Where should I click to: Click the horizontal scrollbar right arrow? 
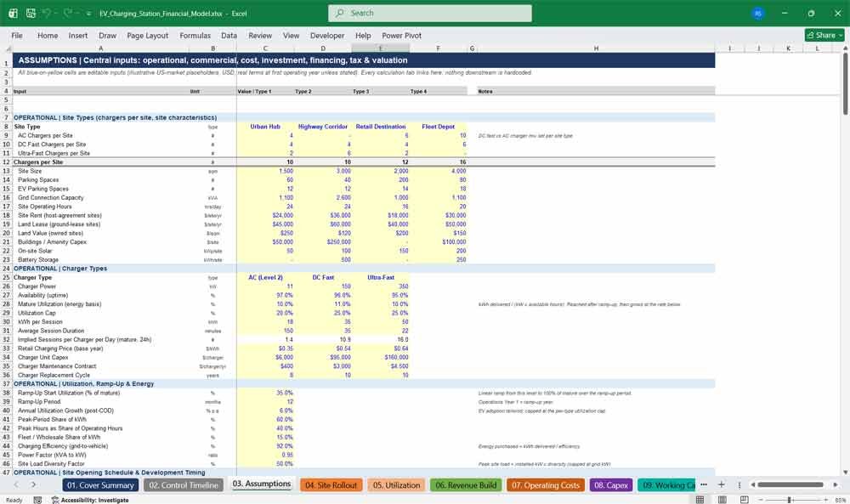pos(836,484)
